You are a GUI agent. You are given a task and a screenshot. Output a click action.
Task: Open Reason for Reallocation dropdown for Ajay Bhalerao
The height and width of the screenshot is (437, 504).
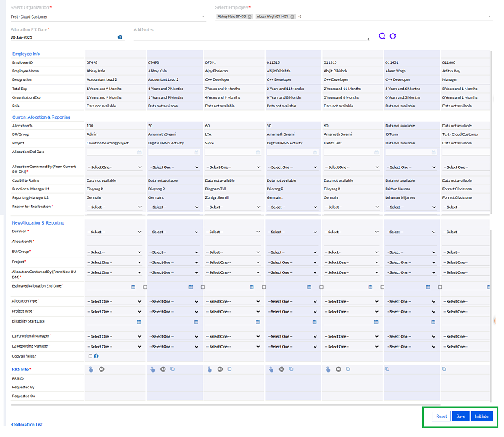[233, 207]
